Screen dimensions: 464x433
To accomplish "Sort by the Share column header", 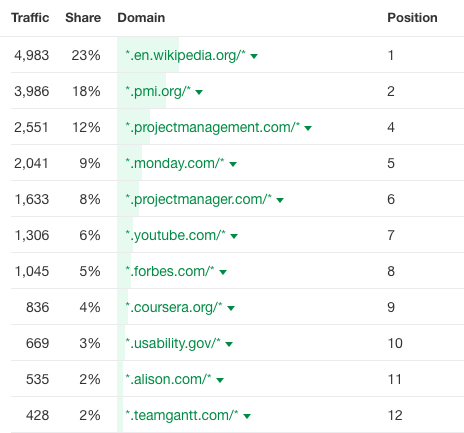I will click(83, 18).
